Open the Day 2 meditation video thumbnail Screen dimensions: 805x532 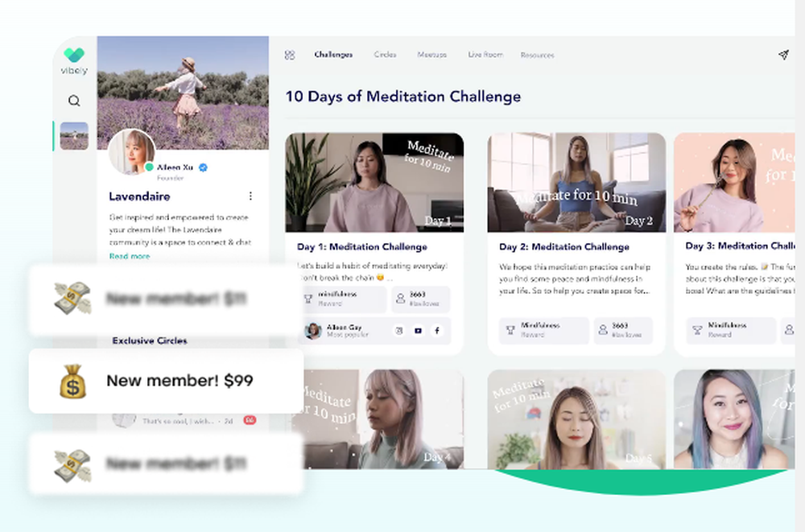(x=576, y=183)
